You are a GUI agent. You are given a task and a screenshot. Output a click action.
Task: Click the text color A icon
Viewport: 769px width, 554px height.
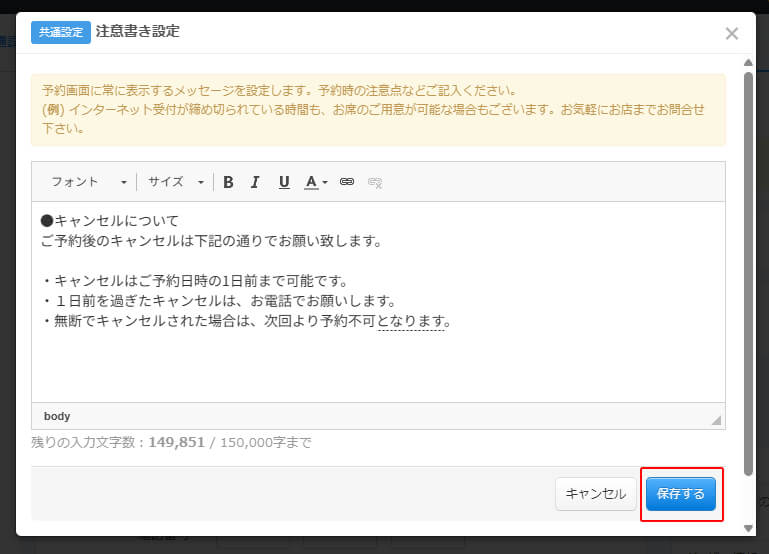click(x=311, y=182)
